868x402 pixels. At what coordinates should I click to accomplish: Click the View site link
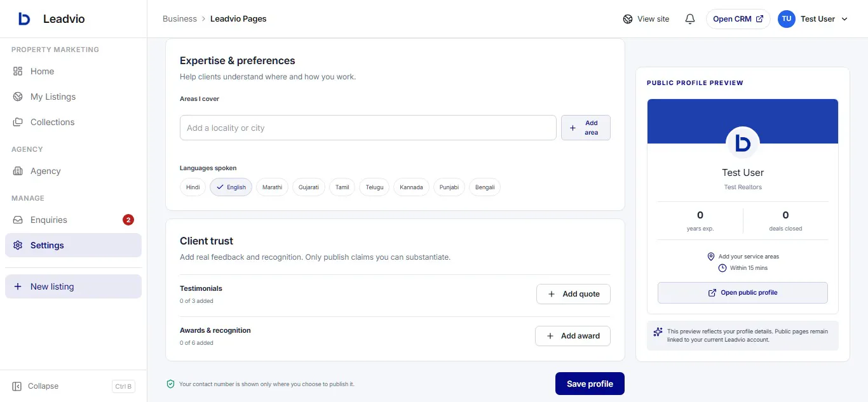pyautogui.click(x=646, y=19)
